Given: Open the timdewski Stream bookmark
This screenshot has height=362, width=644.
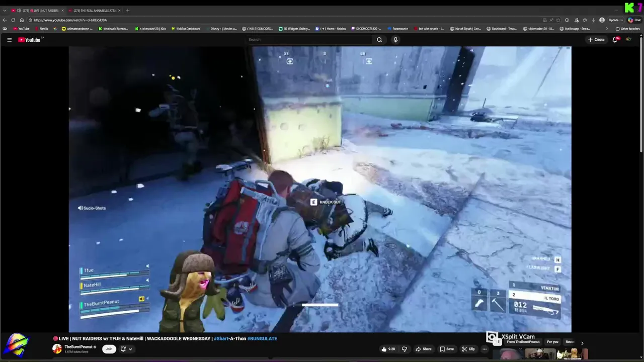Looking at the screenshot, I should click(x=113, y=29).
